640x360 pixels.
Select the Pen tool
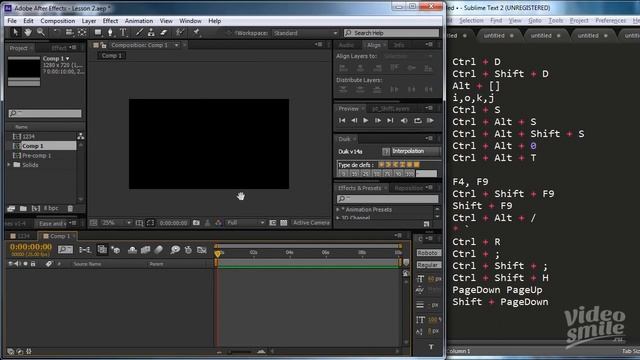click(x=110, y=33)
